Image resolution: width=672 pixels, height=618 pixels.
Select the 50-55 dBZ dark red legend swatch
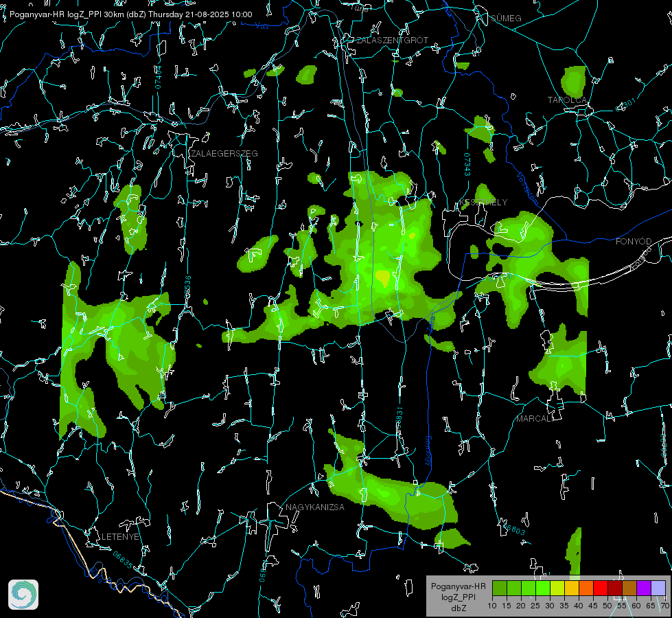click(615, 588)
